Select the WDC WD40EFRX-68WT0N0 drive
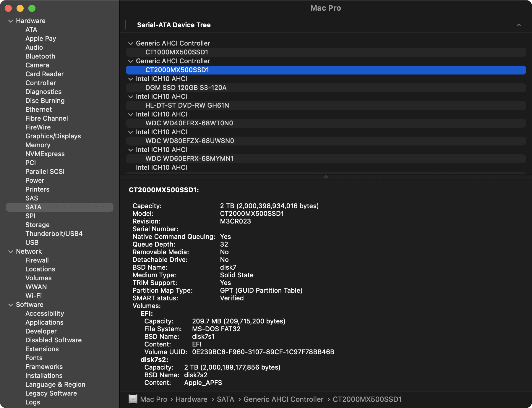 [189, 123]
